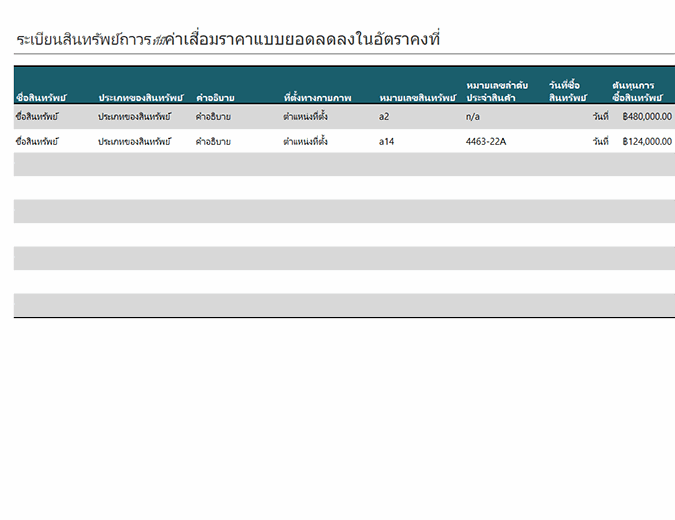Select the ประเภทของสินทรัพย์ column header

140,98
